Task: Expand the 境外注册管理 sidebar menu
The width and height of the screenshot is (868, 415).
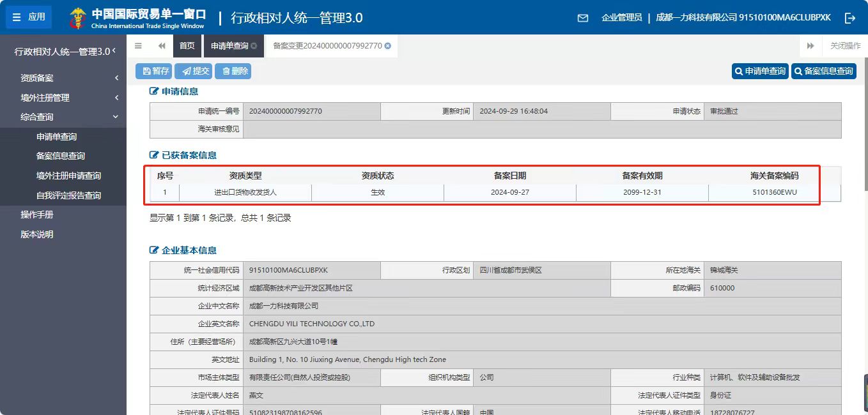Action: tap(63, 98)
